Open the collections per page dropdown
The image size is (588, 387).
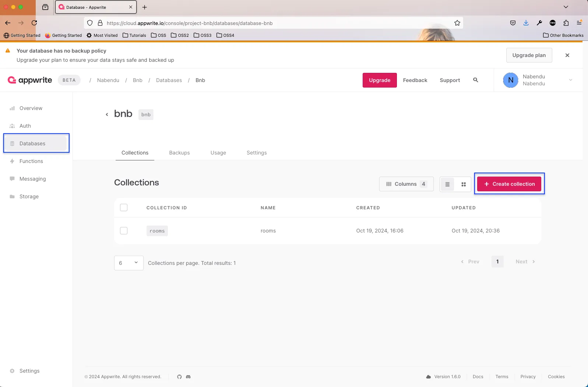point(128,263)
